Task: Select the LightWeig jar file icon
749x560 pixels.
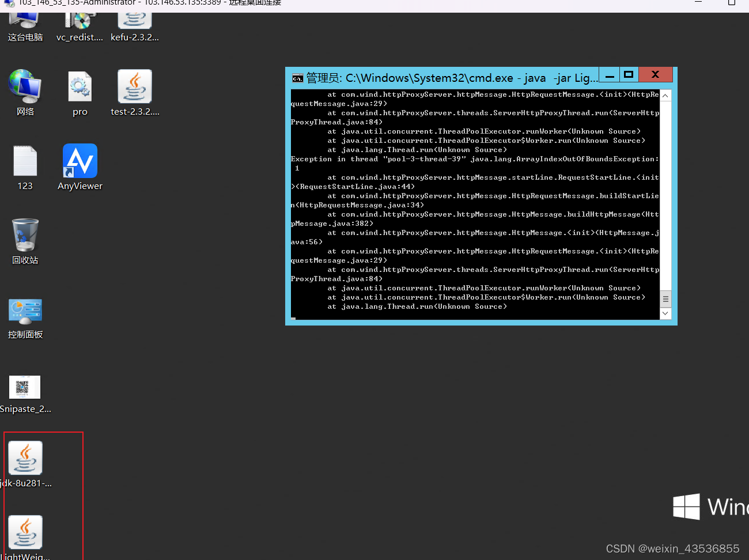Action: click(x=25, y=538)
